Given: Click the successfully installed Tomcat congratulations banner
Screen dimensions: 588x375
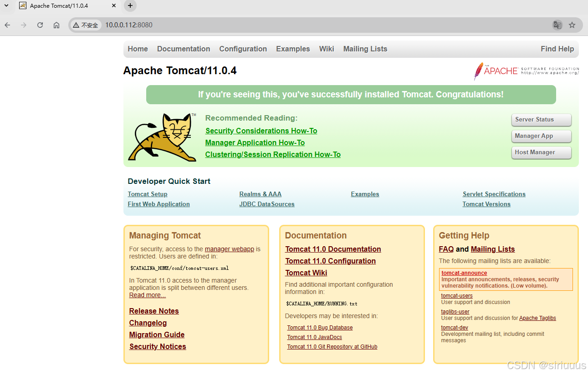Looking at the screenshot, I should point(351,95).
